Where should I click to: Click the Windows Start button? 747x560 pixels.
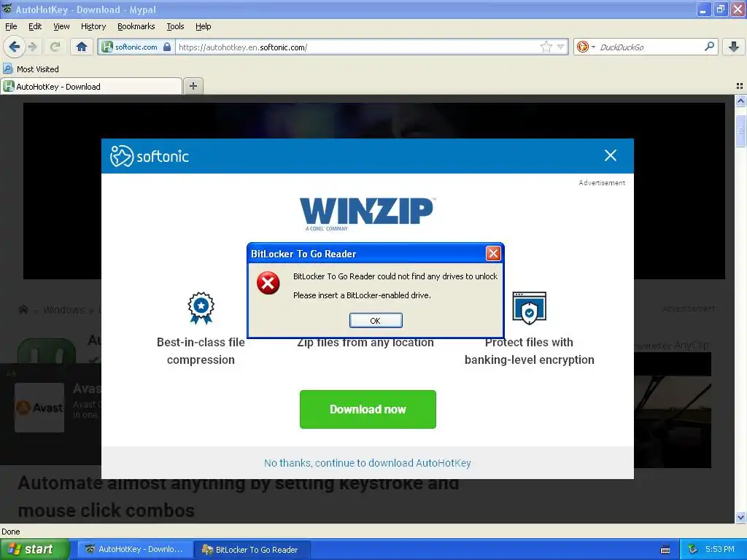pos(35,550)
